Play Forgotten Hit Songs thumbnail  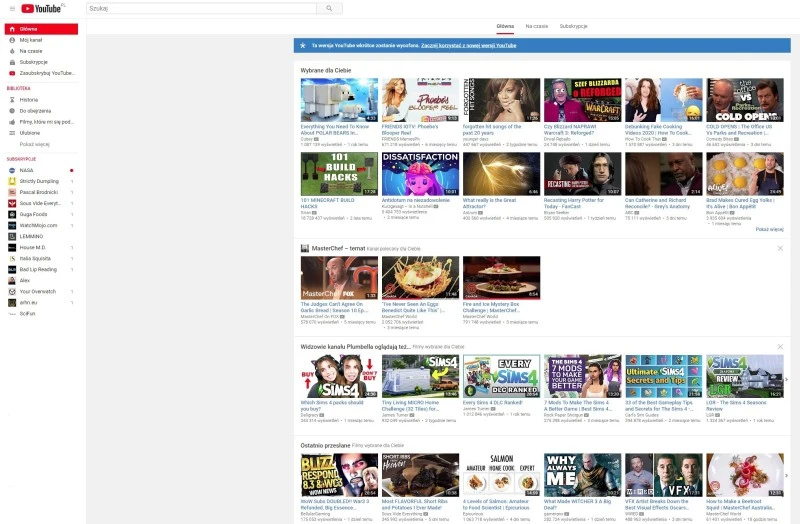click(x=502, y=100)
